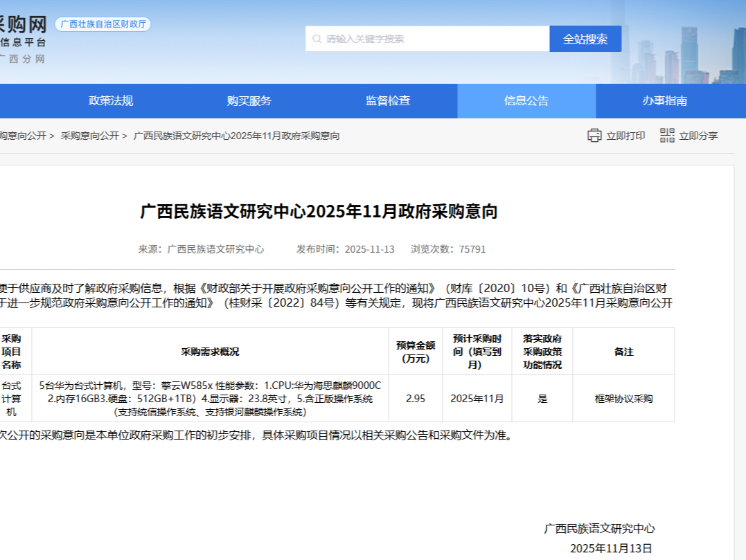Click the QR code icon beside 立即分享
The height and width of the screenshot is (560, 746).
[x=666, y=136]
